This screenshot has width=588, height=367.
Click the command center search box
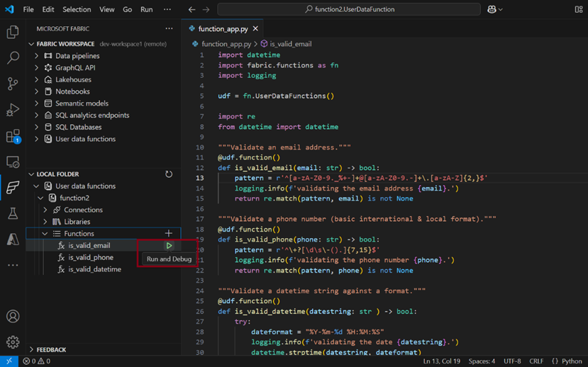(349, 9)
